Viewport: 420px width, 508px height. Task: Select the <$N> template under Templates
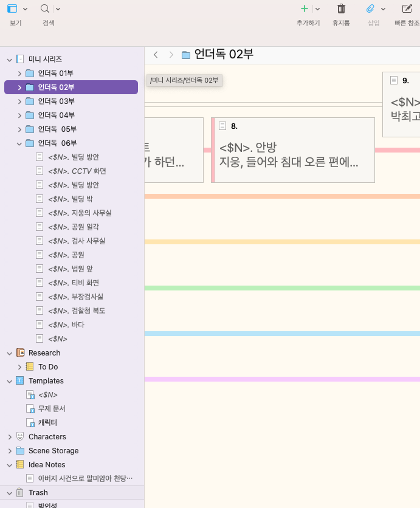tap(48, 394)
